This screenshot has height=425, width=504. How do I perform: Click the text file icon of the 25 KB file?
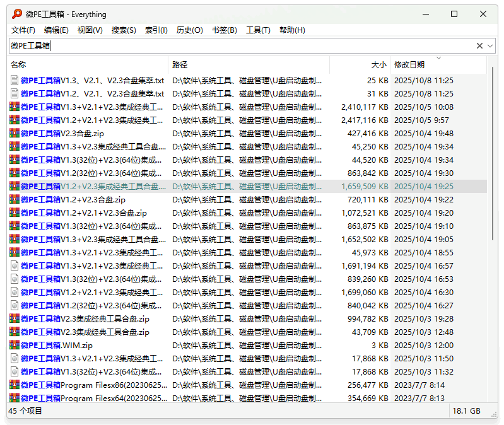[15, 80]
